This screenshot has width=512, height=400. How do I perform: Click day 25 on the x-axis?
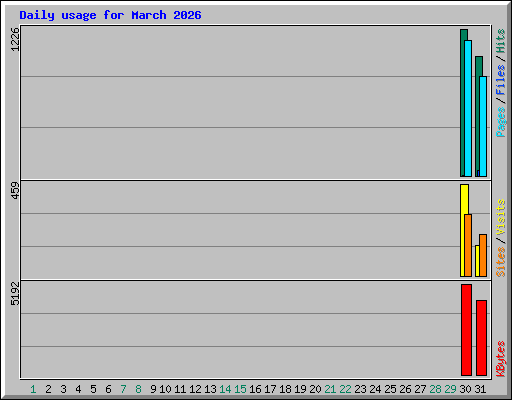click(390, 389)
